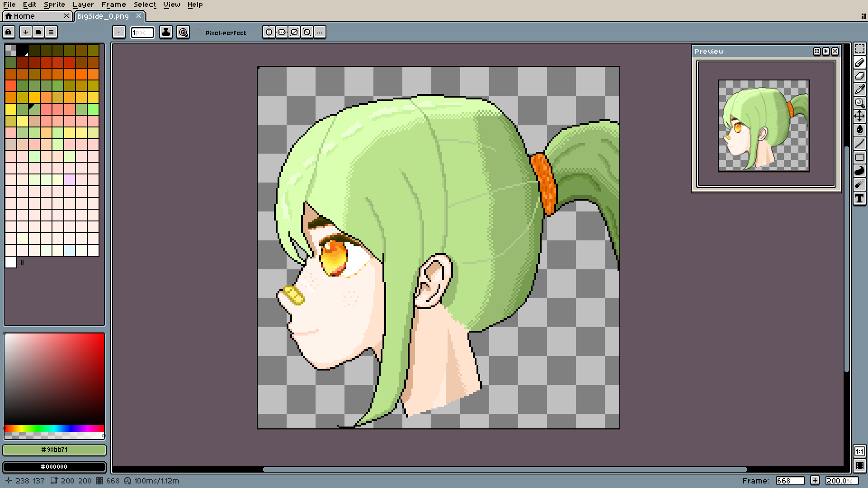This screenshot has height=488, width=868.
Task: Click the Frame number input field
Action: [789, 481]
